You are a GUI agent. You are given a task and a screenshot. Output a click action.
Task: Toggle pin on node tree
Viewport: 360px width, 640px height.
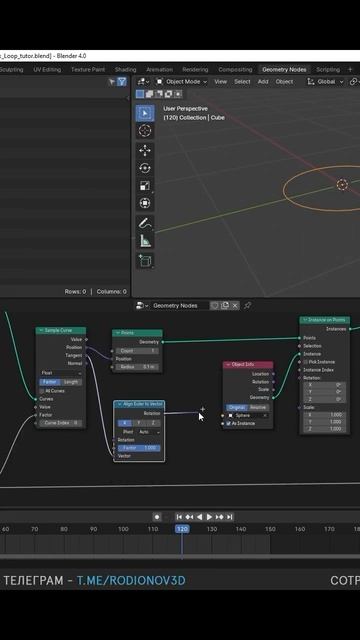click(247, 305)
